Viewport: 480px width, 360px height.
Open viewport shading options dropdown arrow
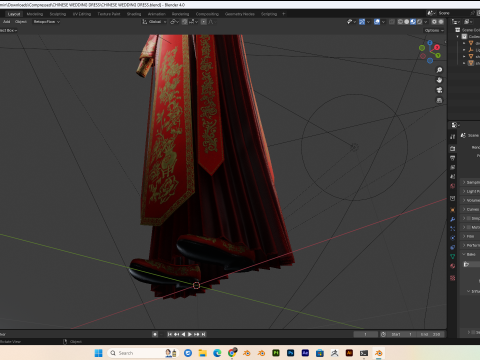[426, 22]
